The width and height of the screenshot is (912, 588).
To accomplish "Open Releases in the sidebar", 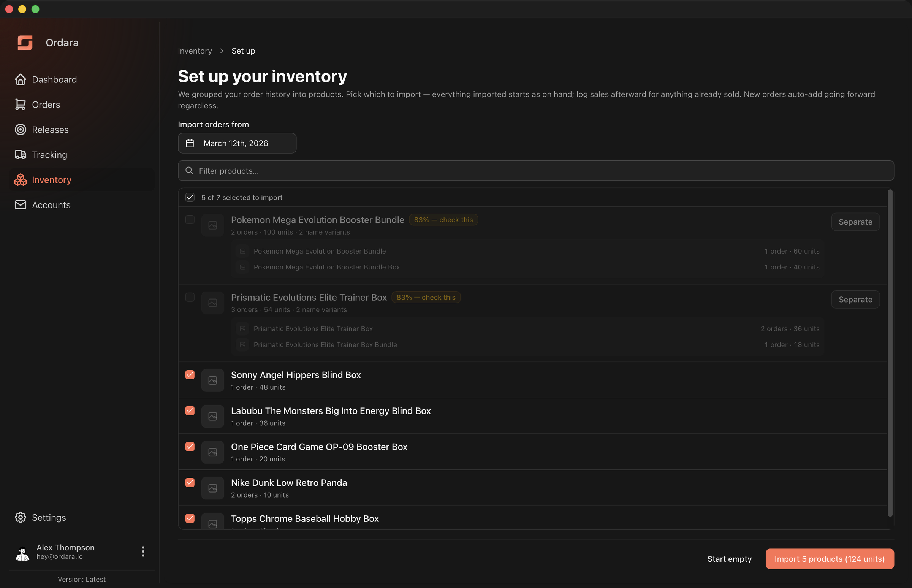I will click(82, 130).
